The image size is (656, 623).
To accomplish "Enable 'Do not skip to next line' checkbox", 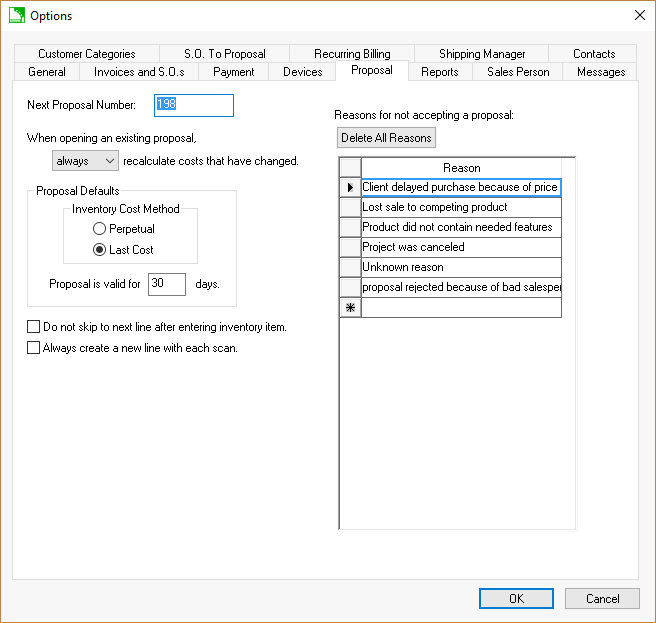I will coord(34,327).
